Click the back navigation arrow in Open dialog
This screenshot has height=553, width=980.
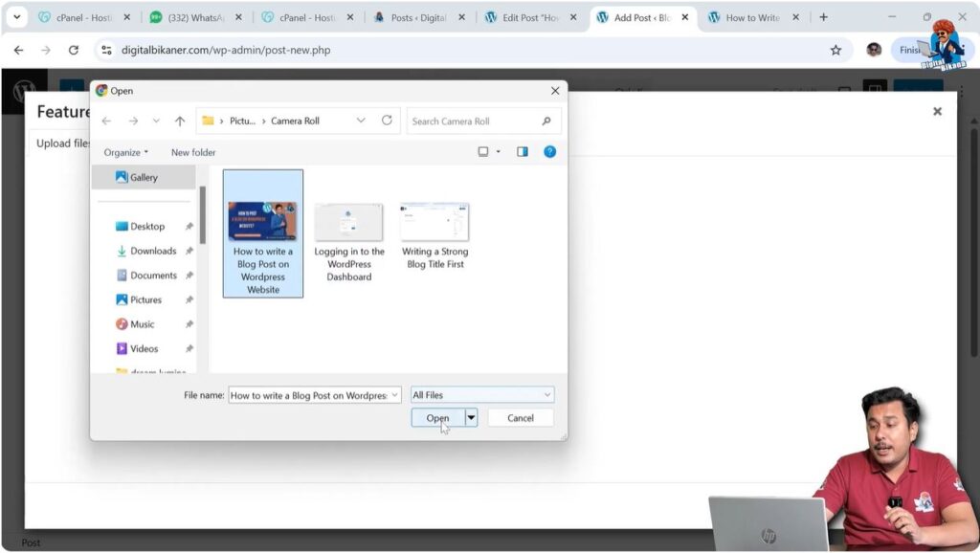point(107,121)
